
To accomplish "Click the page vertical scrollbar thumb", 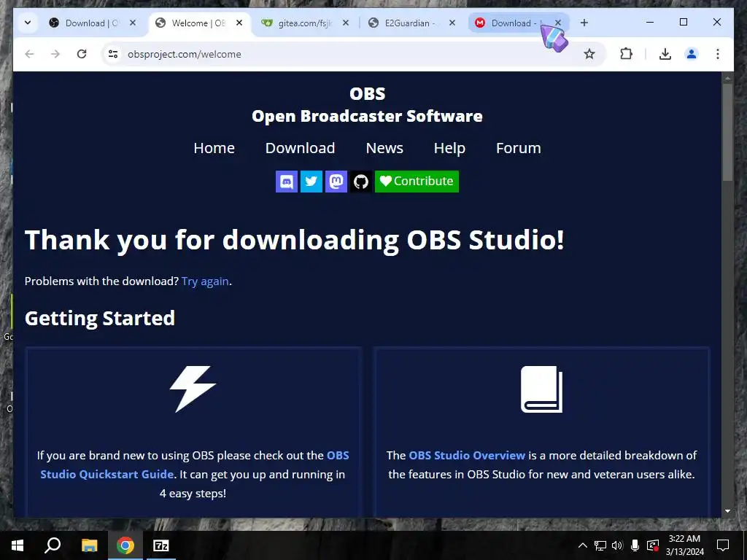I will (x=727, y=132).
